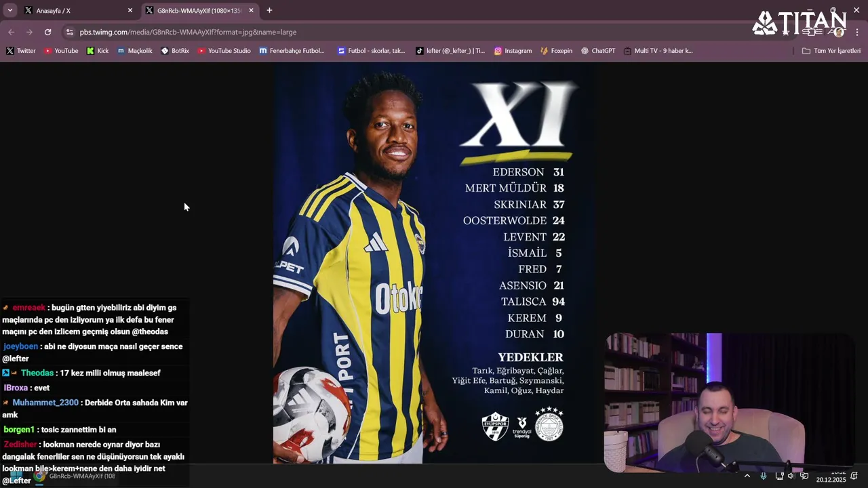Screen dimensions: 868x488
Task: View site information icon in address bar
Action: pos(69,32)
